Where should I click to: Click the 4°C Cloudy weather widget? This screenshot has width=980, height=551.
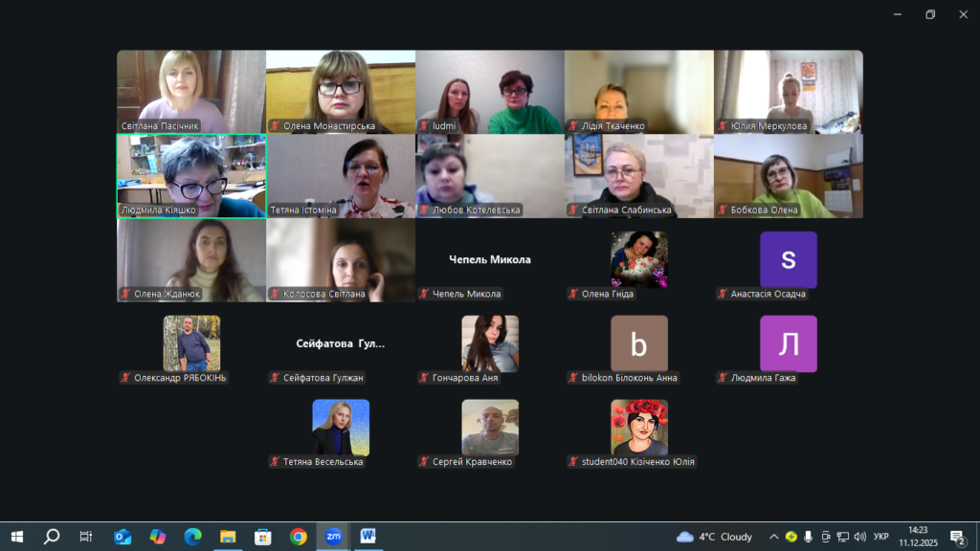coord(714,537)
